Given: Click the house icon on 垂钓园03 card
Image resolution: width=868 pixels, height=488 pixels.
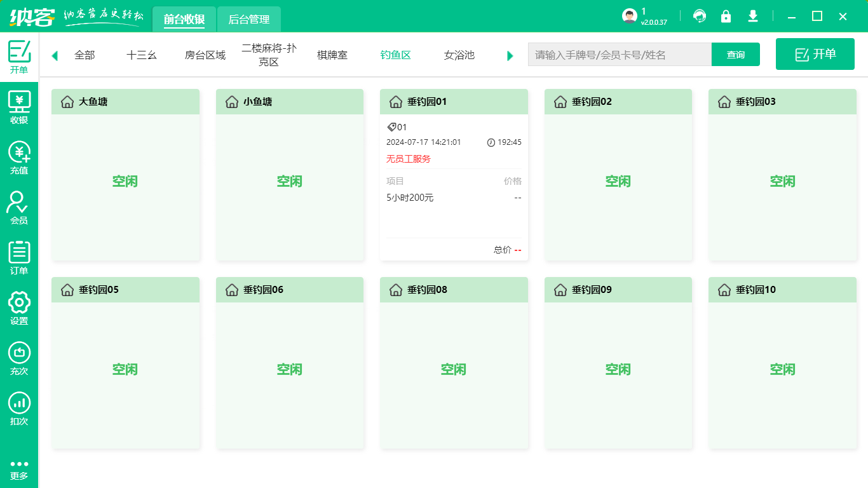Looking at the screenshot, I should 724,102.
